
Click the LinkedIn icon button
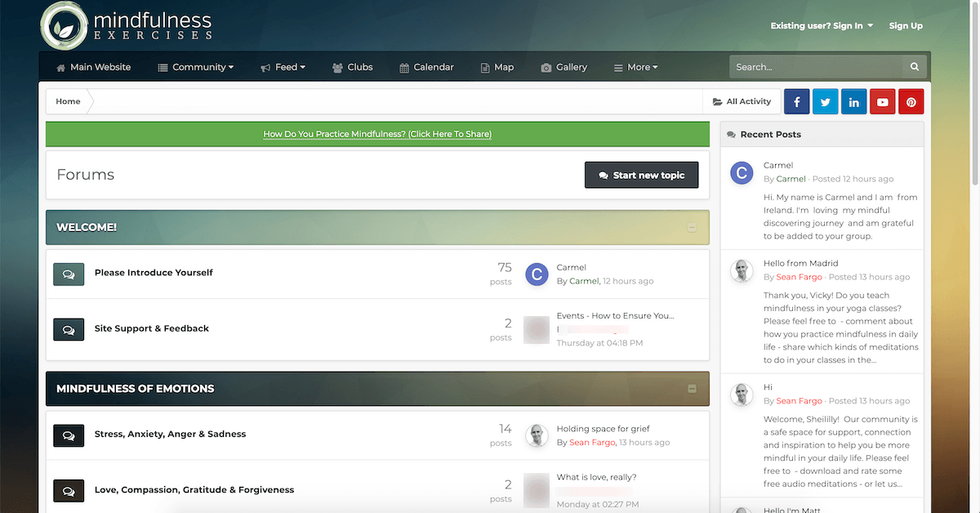coord(853,102)
